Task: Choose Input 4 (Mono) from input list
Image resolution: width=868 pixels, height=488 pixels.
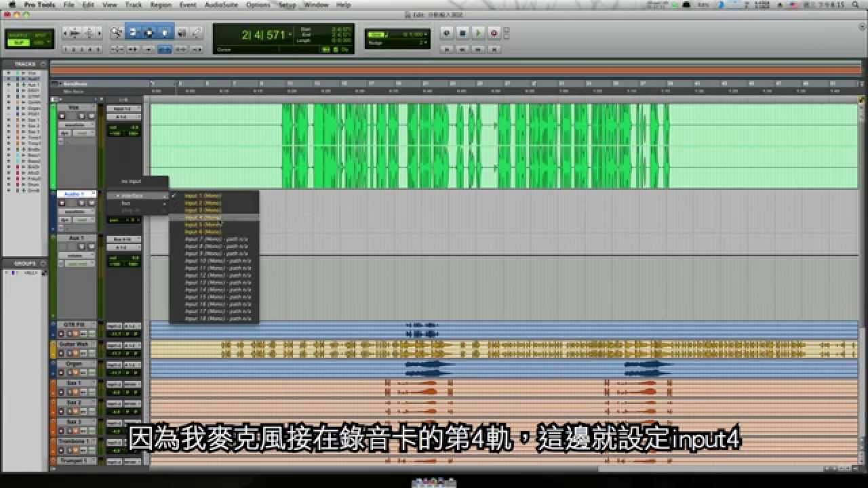Action: 214,218
